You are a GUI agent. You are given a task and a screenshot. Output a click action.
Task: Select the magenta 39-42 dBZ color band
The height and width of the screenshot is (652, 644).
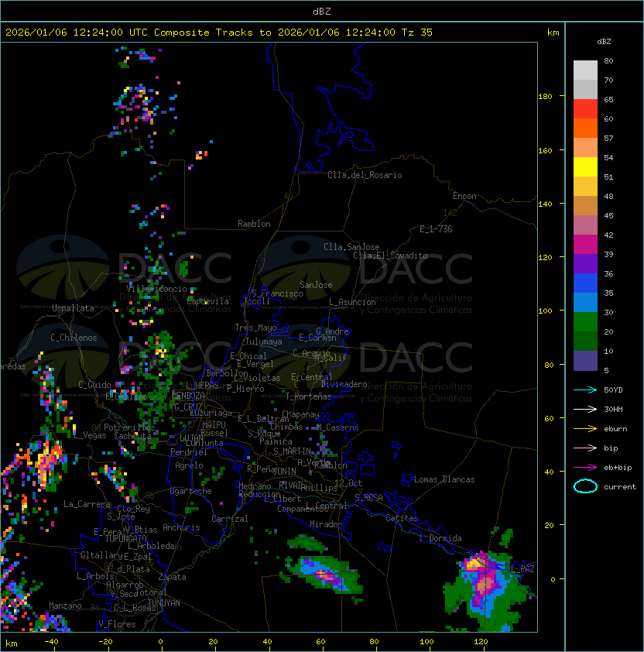585,245
